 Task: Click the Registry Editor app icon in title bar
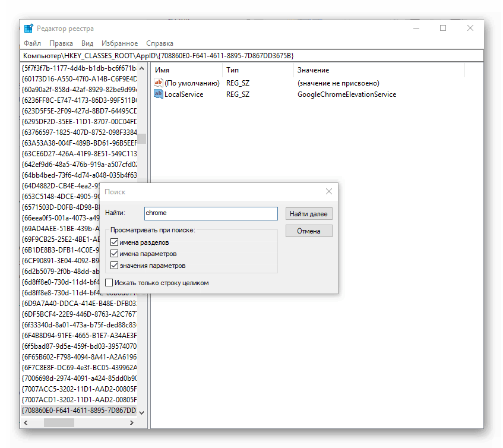pyautogui.click(x=29, y=29)
